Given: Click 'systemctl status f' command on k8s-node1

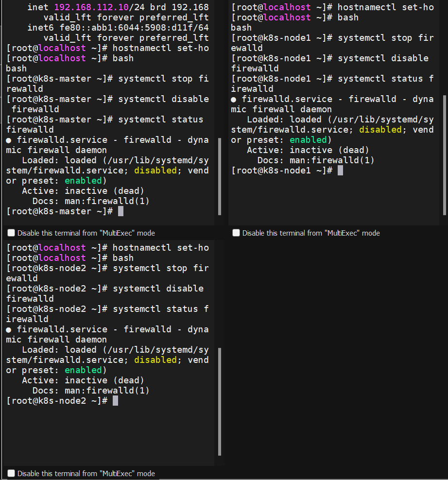Looking at the screenshot, I should pyautogui.click(x=386, y=79).
